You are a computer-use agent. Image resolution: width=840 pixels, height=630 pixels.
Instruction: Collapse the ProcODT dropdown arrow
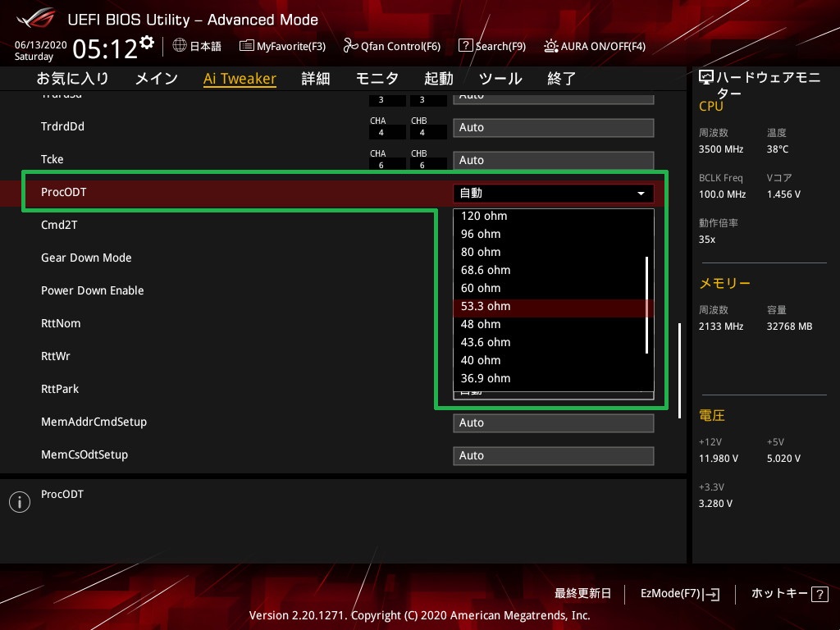click(641, 194)
